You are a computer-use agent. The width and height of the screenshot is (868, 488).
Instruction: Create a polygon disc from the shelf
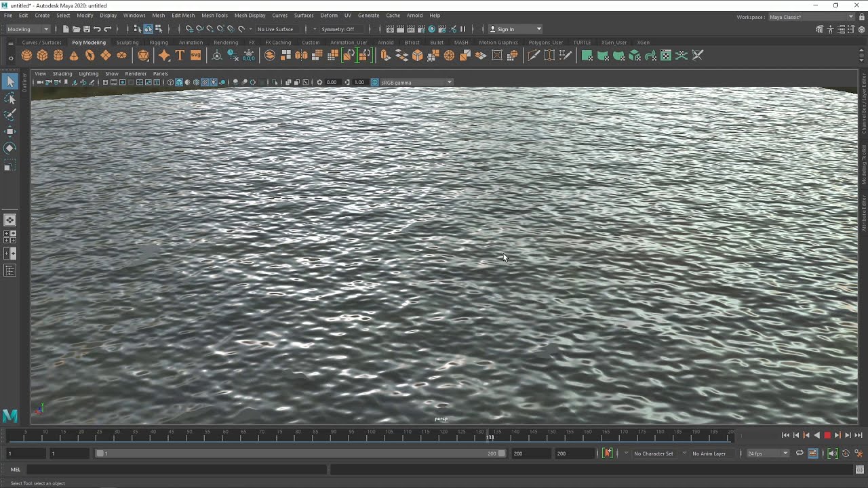point(121,56)
